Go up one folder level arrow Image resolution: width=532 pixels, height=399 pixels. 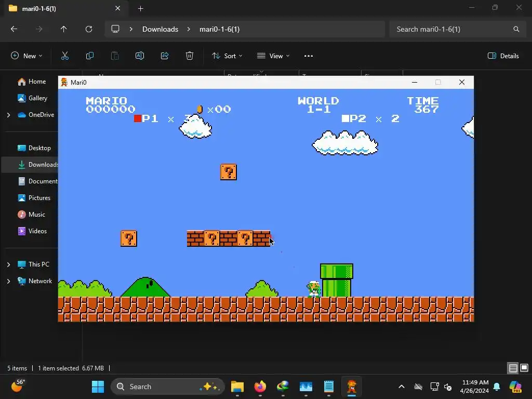(x=63, y=29)
